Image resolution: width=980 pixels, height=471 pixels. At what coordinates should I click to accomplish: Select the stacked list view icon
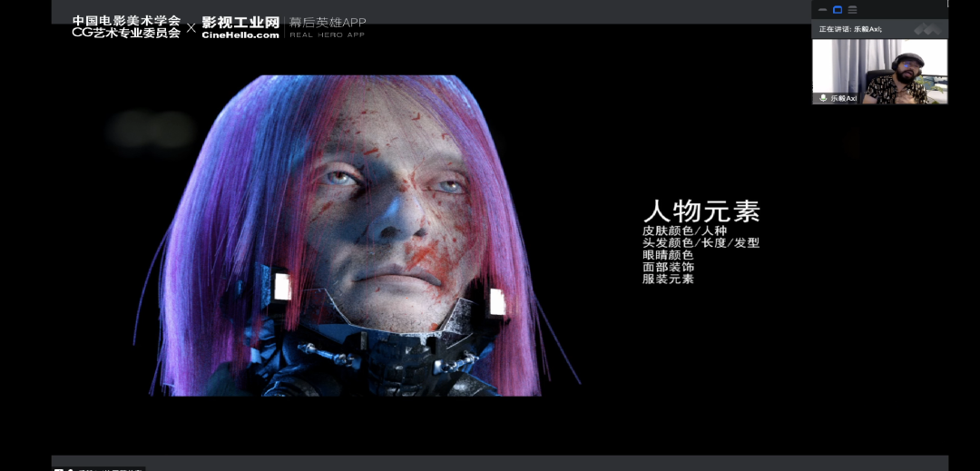852,10
